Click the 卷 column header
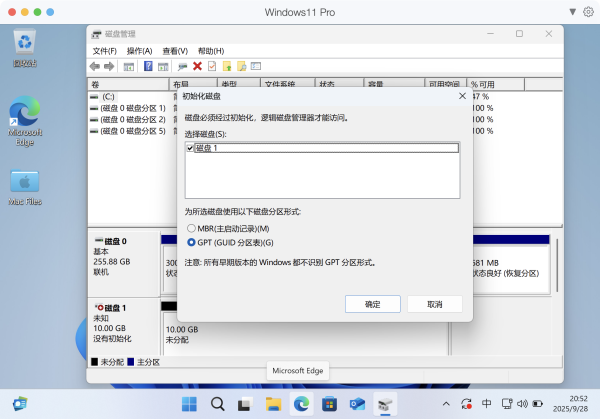This screenshot has width=600, height=419. (96, 85)
